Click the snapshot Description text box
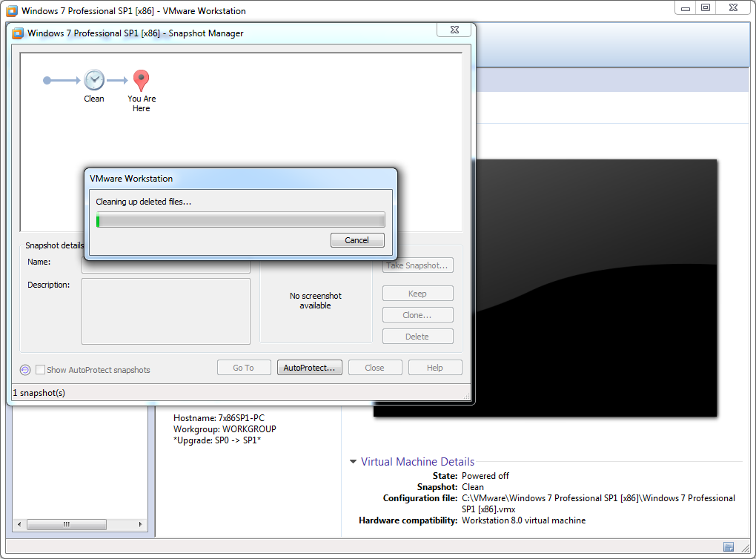 point(166,311)
